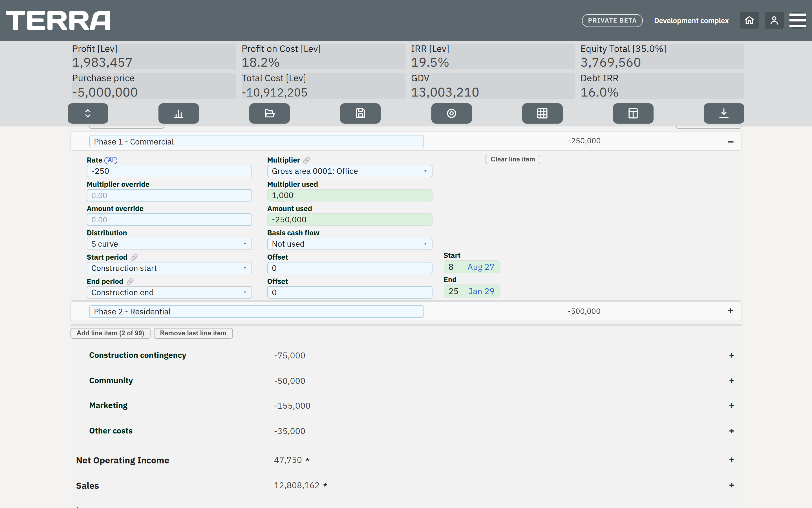Click the download toolbar button

coord(724,113)
